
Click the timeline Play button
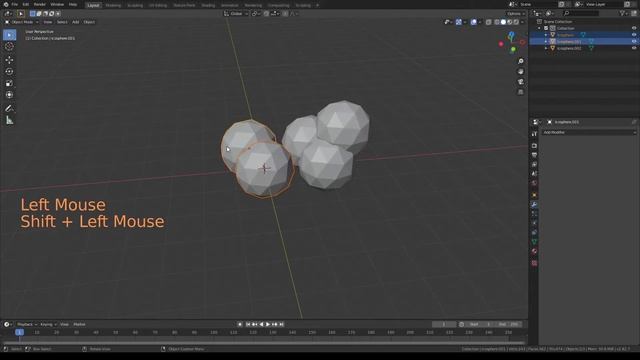pos(268,324)
